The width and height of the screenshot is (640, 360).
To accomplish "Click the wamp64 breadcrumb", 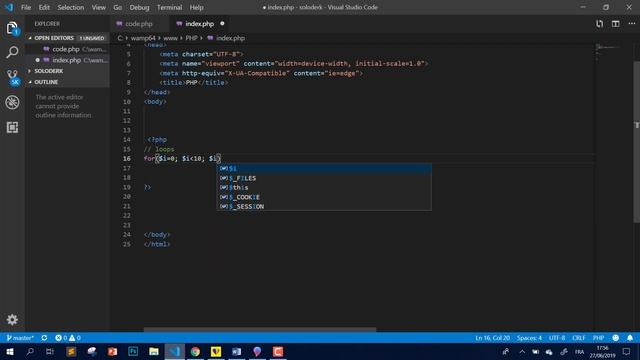I will pyautogui.click(x=143, y=38).
